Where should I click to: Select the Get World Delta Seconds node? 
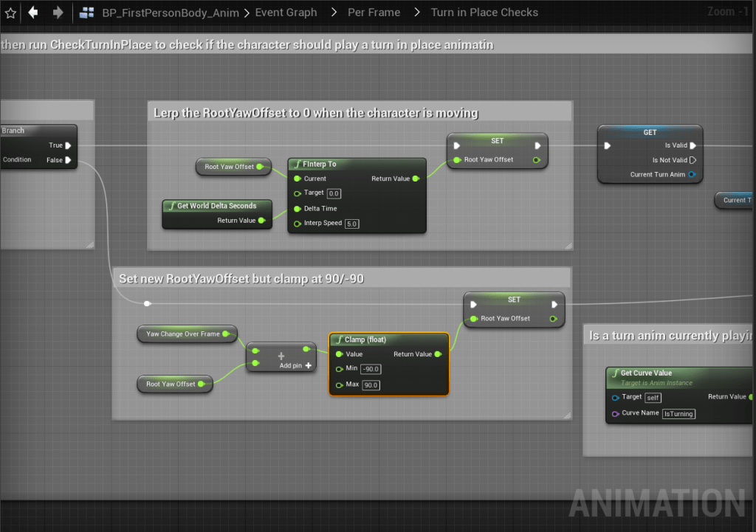coord(216,206)
